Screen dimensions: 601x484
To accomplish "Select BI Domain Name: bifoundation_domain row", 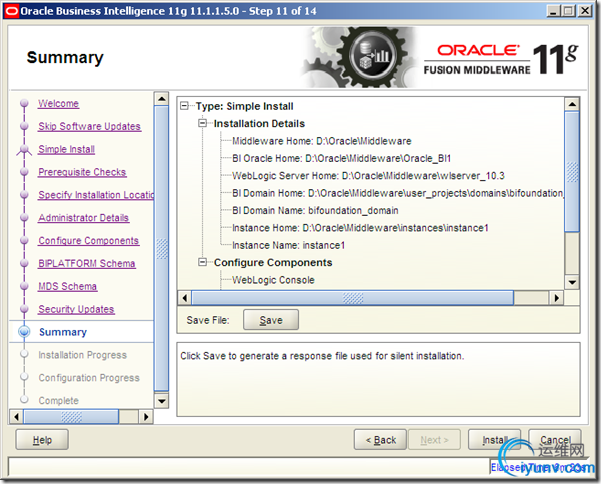I will [315, 210].
